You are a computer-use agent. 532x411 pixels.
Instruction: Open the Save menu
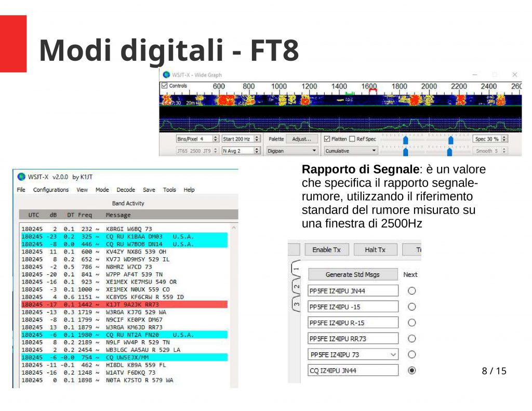coord(149,190)
